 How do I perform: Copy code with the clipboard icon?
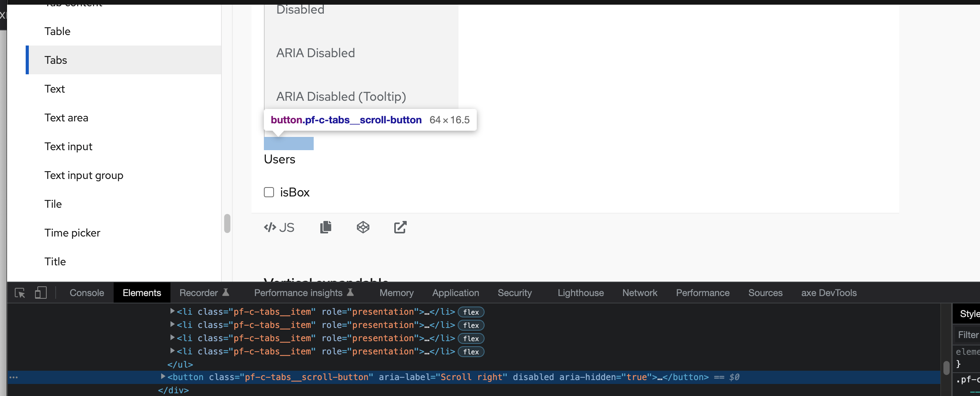(325, 227)
